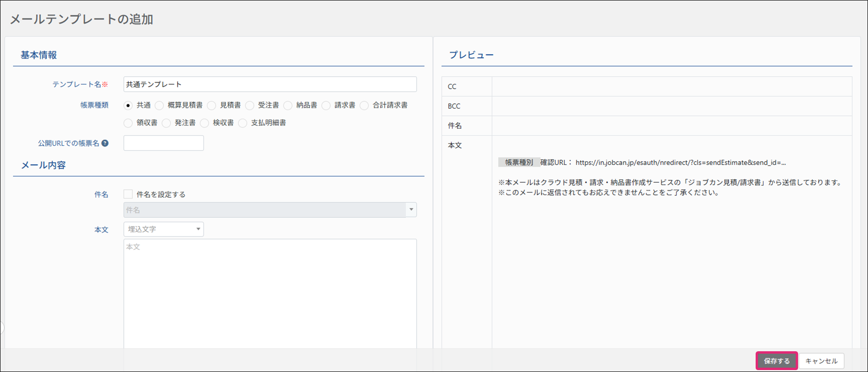Select the 請求書 radio button
The image size is (868, 372).
[x=326, y=105]
